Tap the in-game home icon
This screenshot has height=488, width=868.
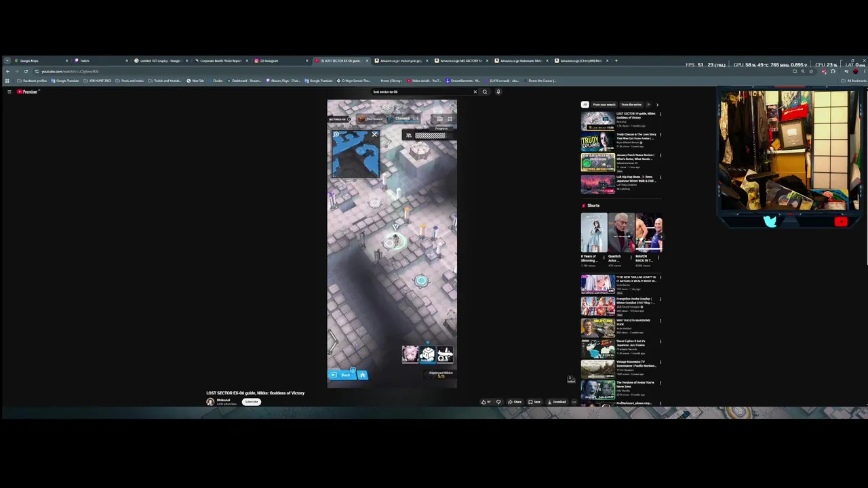pyautogui.click(x=362, y=375)
